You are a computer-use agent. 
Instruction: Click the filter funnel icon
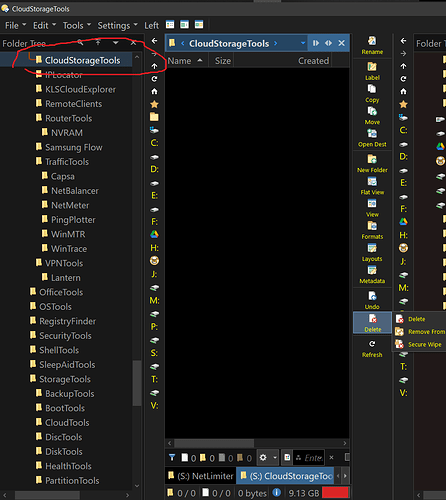coord(172,457)
